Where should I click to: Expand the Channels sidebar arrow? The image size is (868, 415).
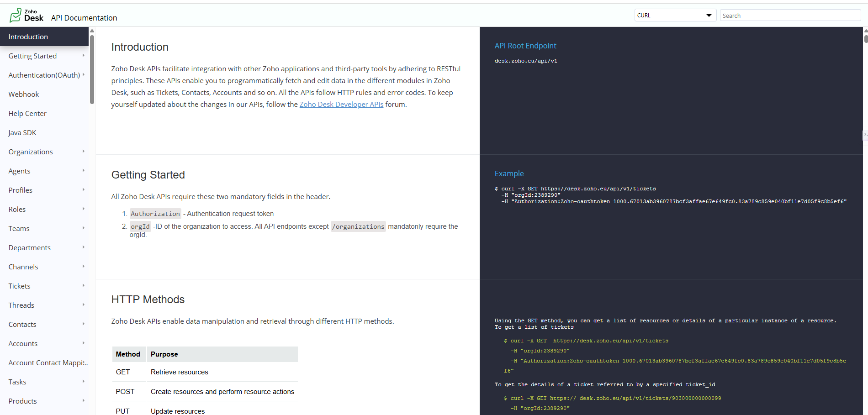tap(84, 266)
